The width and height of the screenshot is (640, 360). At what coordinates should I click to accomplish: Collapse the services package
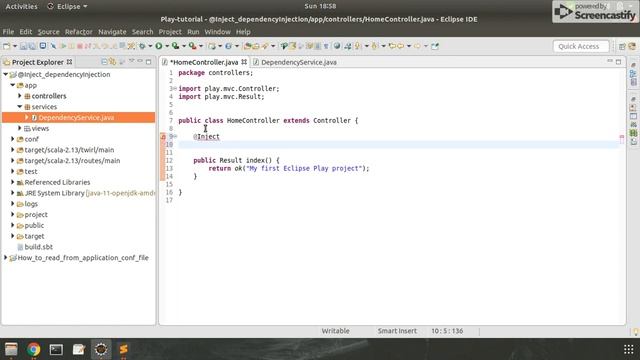pyautogui.click(x=20, y=107)
